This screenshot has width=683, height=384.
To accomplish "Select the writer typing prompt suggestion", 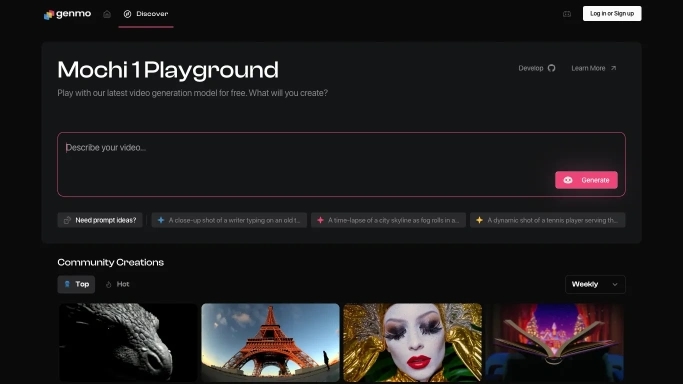I will coord(229,220).
